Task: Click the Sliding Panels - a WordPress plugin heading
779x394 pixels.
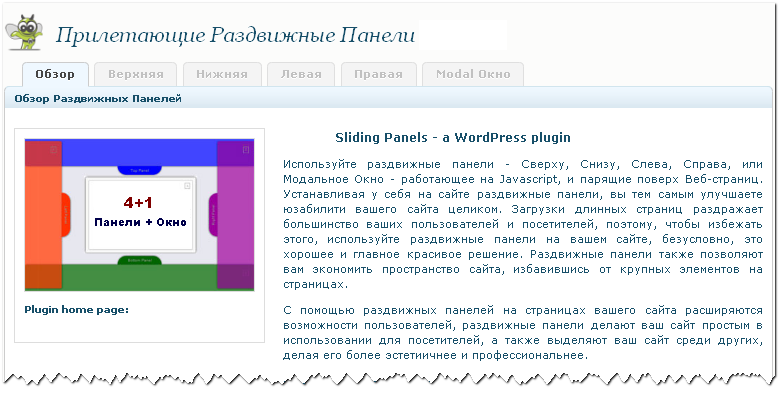Action: point(453,138)
